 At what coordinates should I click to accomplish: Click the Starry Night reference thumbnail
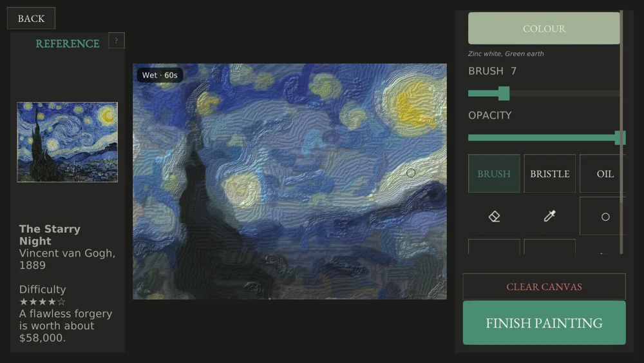pos(68,142)
